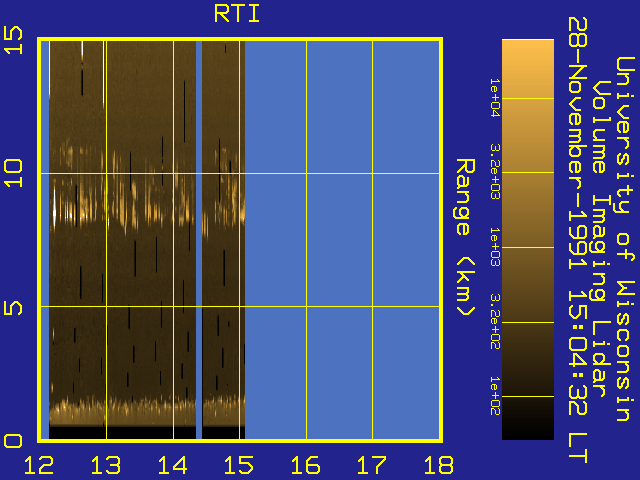
Task: Click the y-axis label 15
Action: 13,40
